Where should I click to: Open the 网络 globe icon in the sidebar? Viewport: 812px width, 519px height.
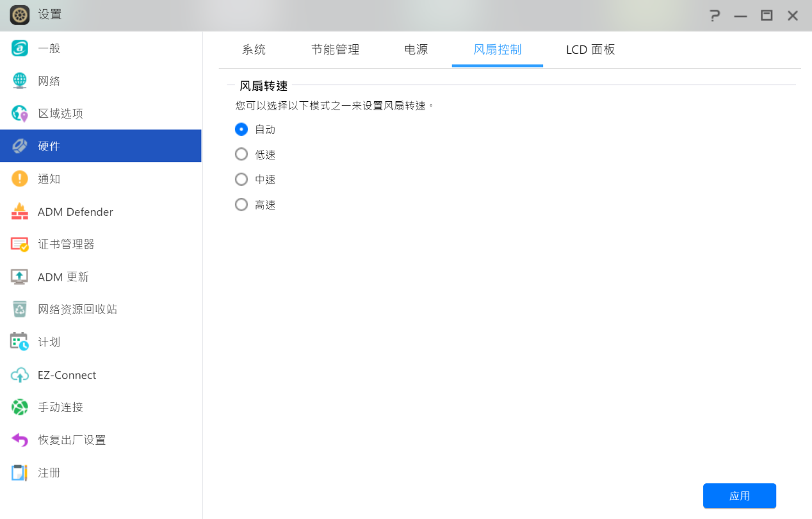pyautogui.click(x=20, y=81)
